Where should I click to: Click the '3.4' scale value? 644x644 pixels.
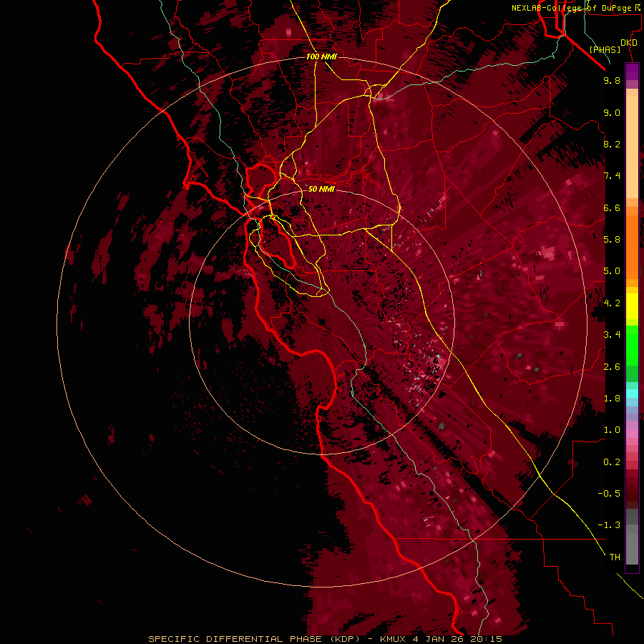pyautogui.click(x=612, y=335)
